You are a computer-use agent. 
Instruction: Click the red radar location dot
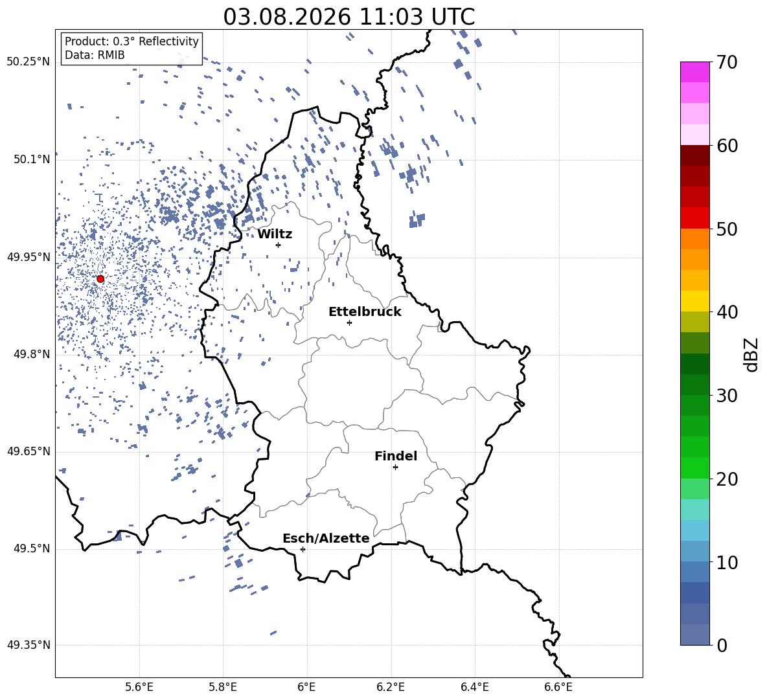100,279
